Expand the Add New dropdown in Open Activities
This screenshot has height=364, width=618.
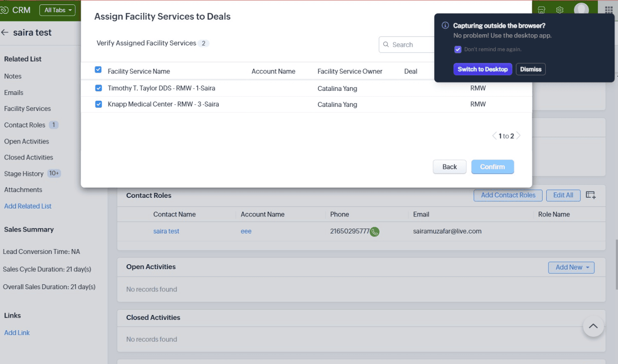pyautogui.click(x=571, y=267)
